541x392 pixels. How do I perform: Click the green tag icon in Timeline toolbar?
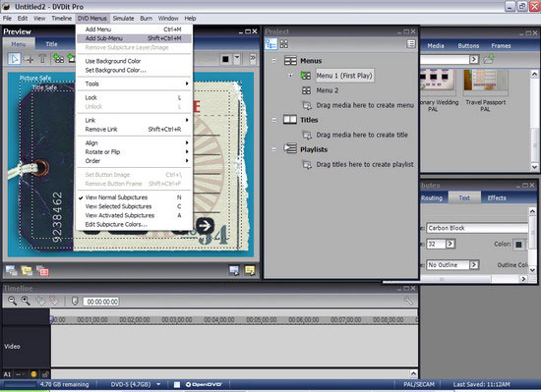(40, 301)
